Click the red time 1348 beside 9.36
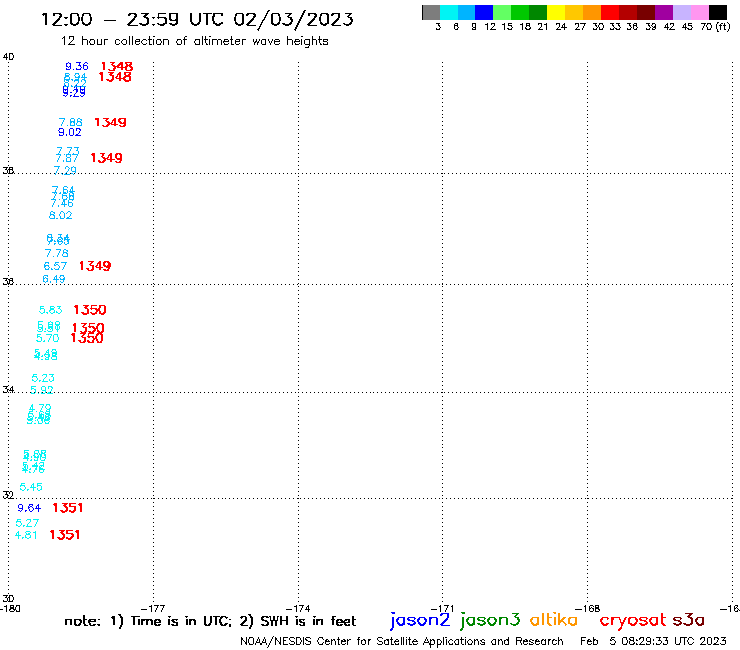This screenshot has width=740, height=650. coord(117,67)
